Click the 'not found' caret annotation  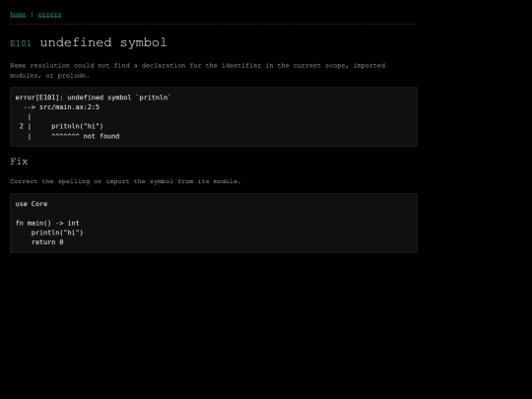click(86, 136)
